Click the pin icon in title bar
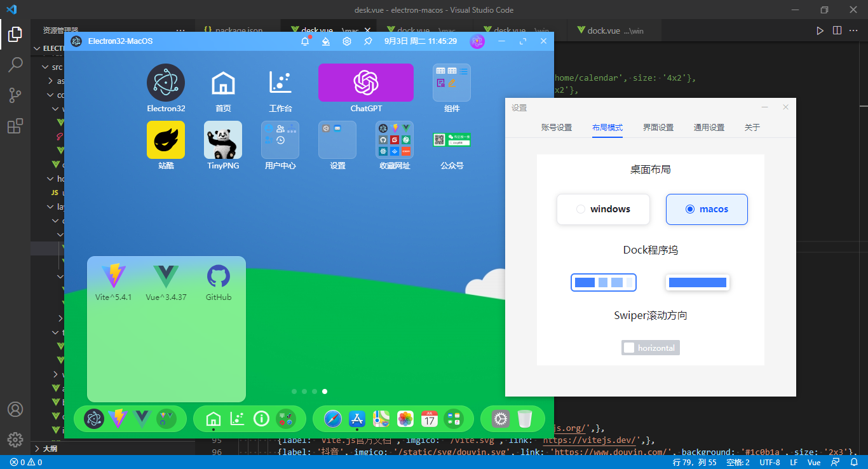The width and height of the screenshot is (868, 469). (x=368, y=41)
